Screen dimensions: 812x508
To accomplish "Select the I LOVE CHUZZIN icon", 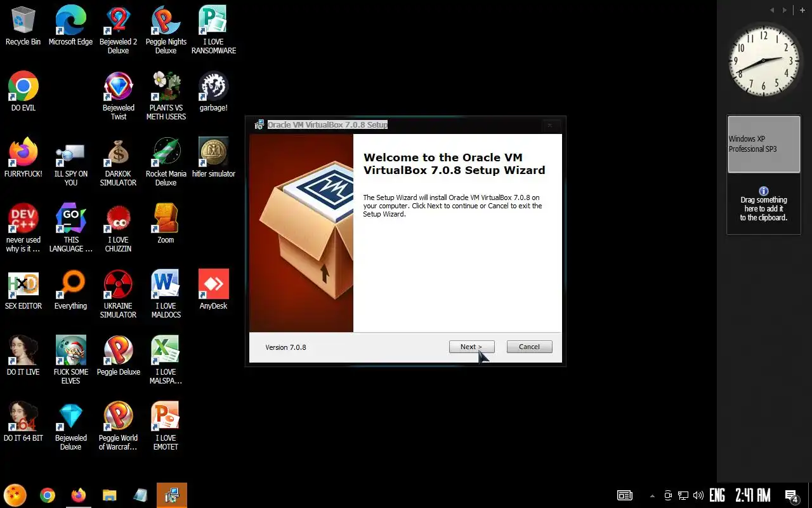I will pyautogui.click(x=118, y=228).
